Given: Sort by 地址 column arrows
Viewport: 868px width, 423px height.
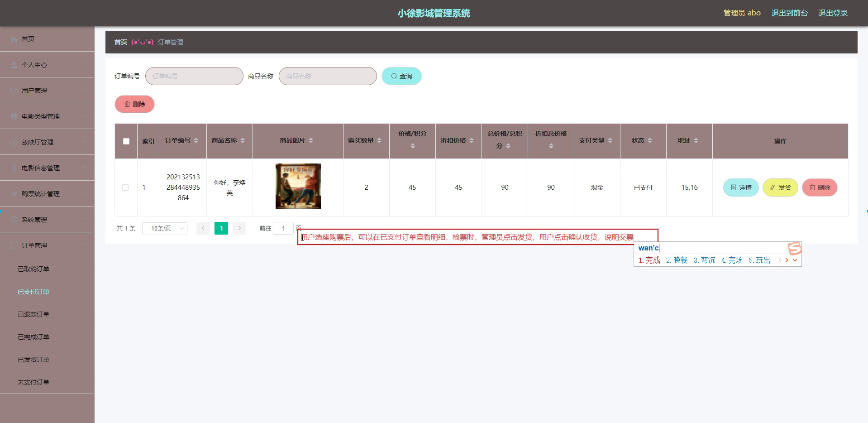Looking at the screenshot, I should pyautogui.click(x=696, y=141).
